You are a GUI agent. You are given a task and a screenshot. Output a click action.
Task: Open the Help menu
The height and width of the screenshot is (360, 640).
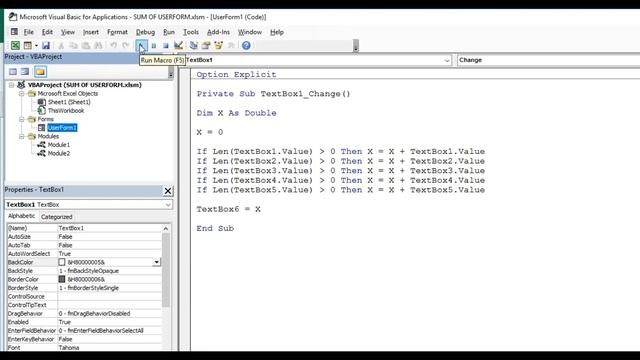pos(277,32)
